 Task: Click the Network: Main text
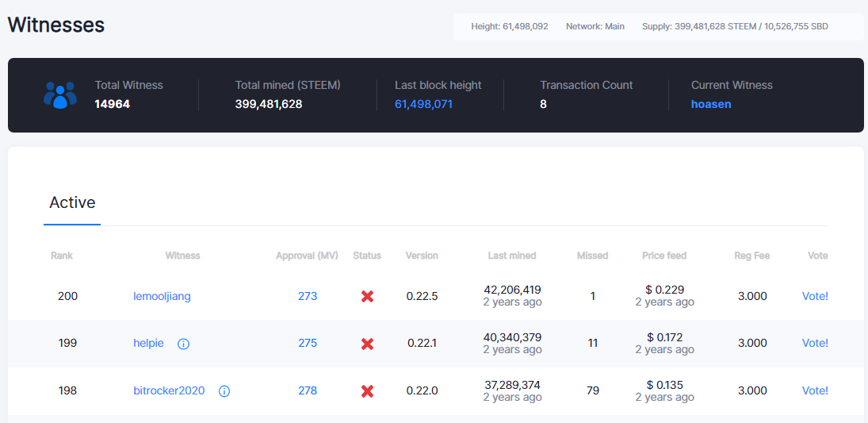[595, 26]
